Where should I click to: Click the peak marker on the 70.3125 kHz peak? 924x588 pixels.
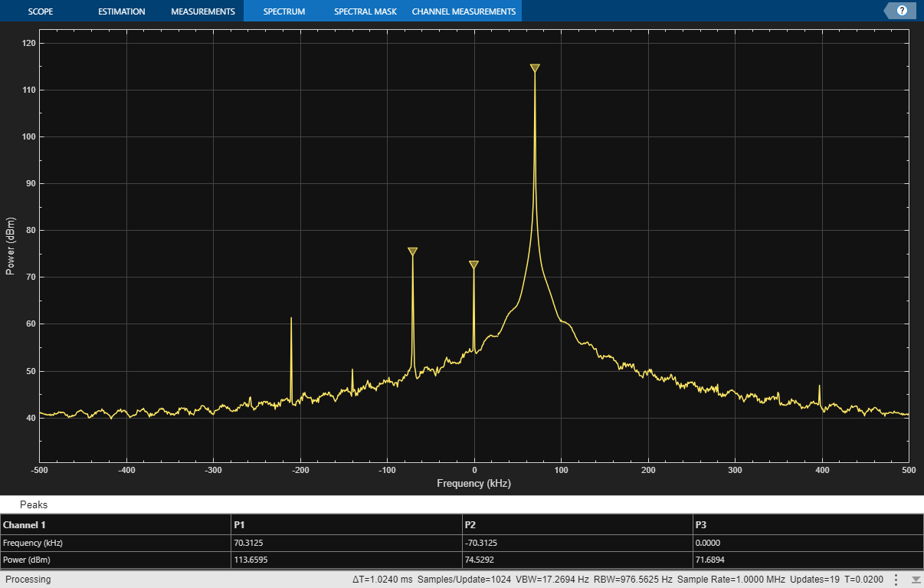pos(535,68)
